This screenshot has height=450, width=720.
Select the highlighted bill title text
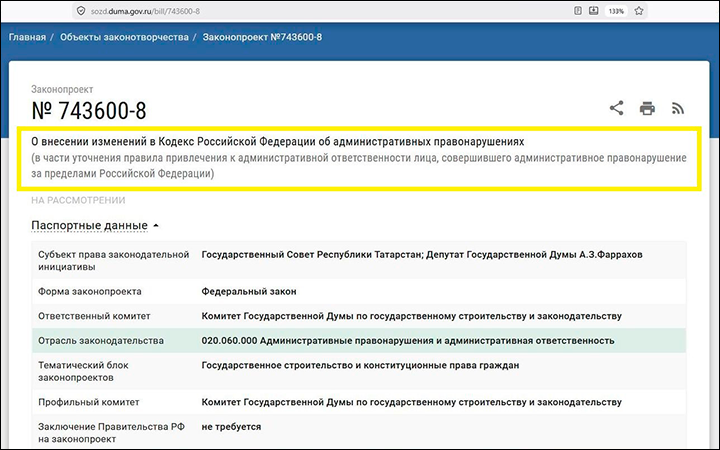click(359, 158)
